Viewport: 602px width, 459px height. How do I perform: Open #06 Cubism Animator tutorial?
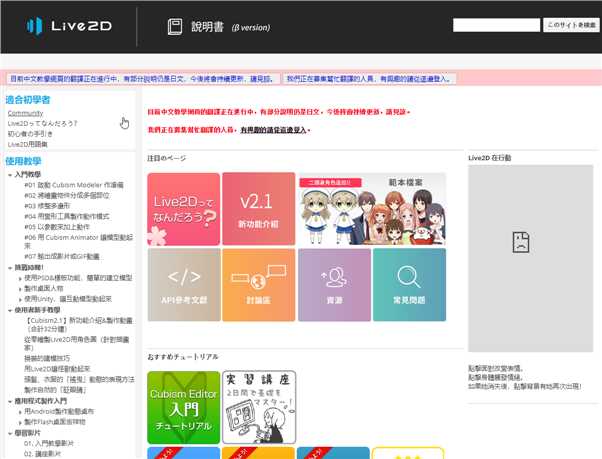(x=78, y=241)
